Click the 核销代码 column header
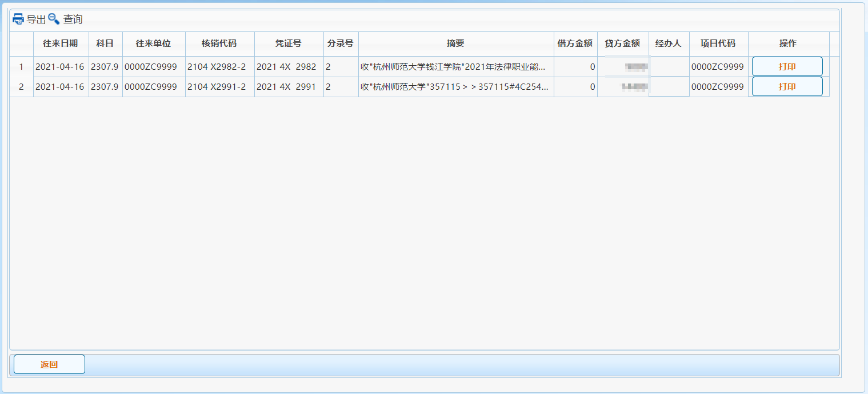868x394 pixels. pos(219,43)
